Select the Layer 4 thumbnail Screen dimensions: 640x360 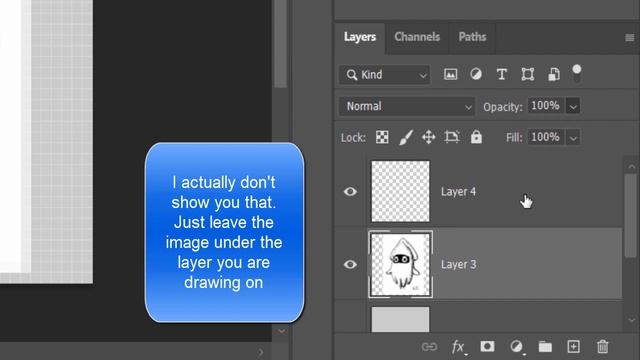pyautogui.click(x=400, y=191)
